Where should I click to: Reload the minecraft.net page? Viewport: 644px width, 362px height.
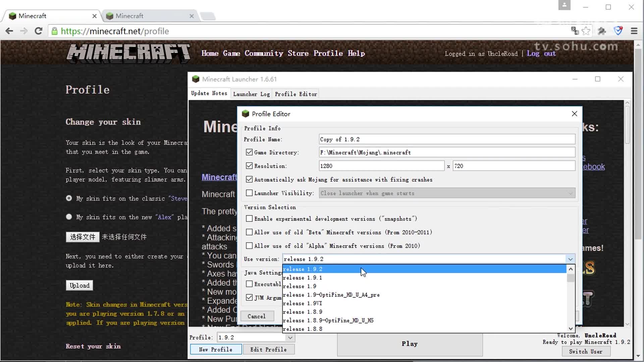(38, 31)
